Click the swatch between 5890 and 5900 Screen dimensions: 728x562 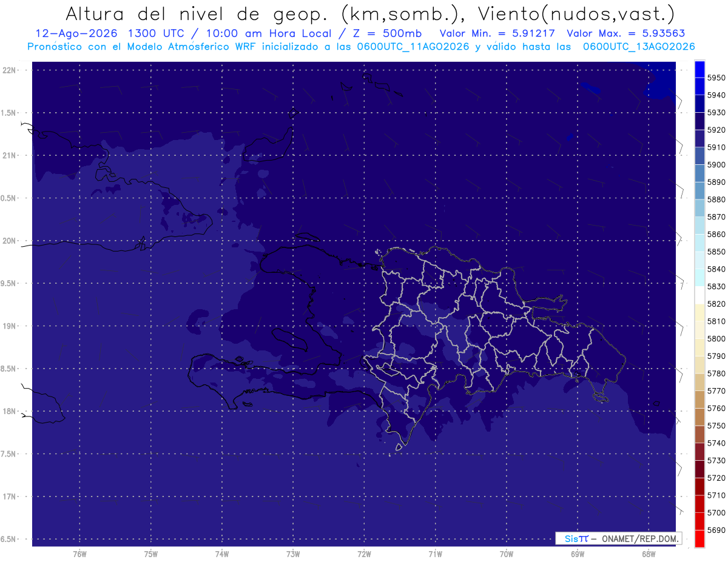699,173
